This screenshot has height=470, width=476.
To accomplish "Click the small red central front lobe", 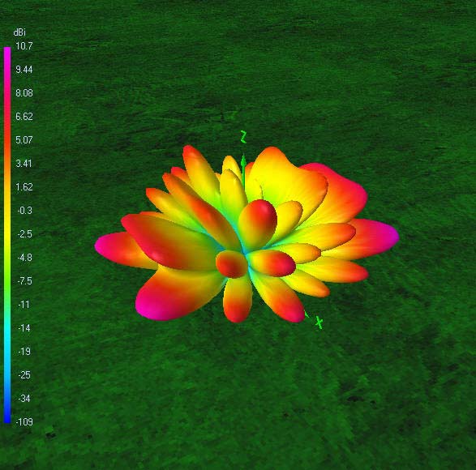I will 232,264.
